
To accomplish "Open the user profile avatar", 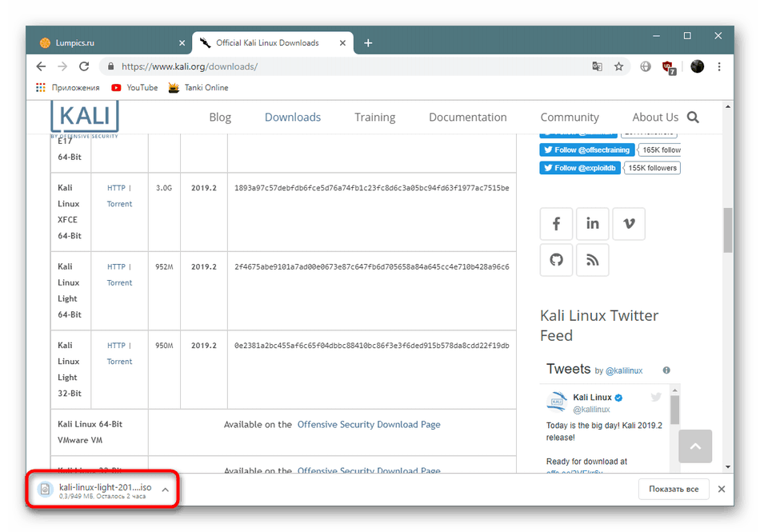I will (697, 66).
